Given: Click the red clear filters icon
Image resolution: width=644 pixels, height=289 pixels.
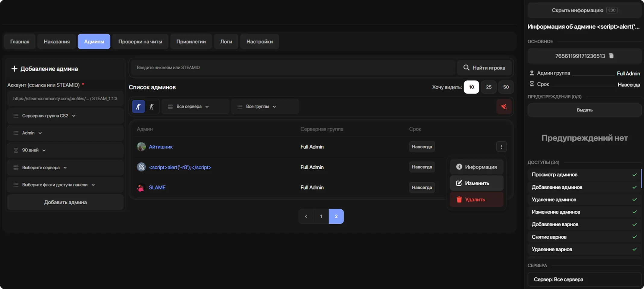Looking at the screenshot, I should [504, 107].
